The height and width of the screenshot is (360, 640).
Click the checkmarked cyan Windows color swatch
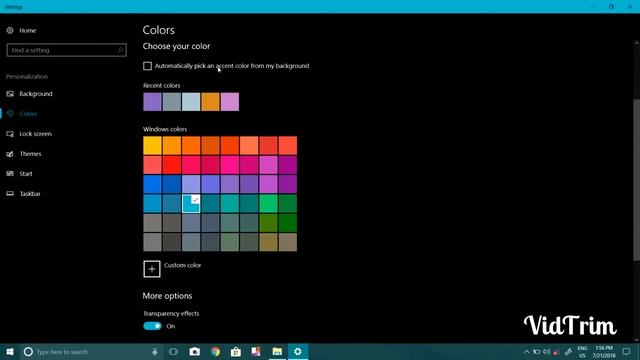[191, 203]
